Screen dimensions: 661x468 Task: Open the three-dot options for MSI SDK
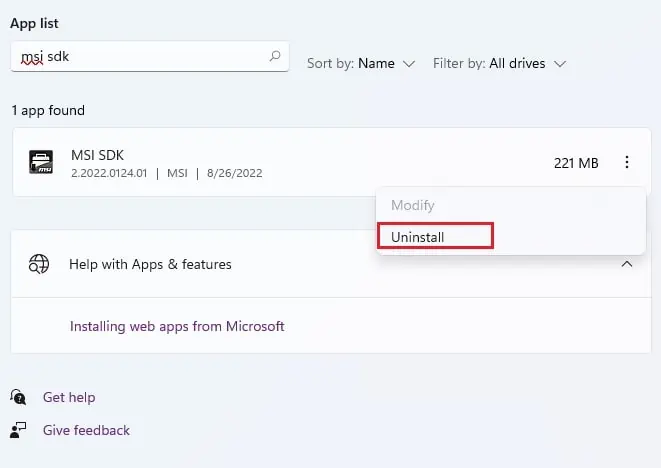coord(627,162)
